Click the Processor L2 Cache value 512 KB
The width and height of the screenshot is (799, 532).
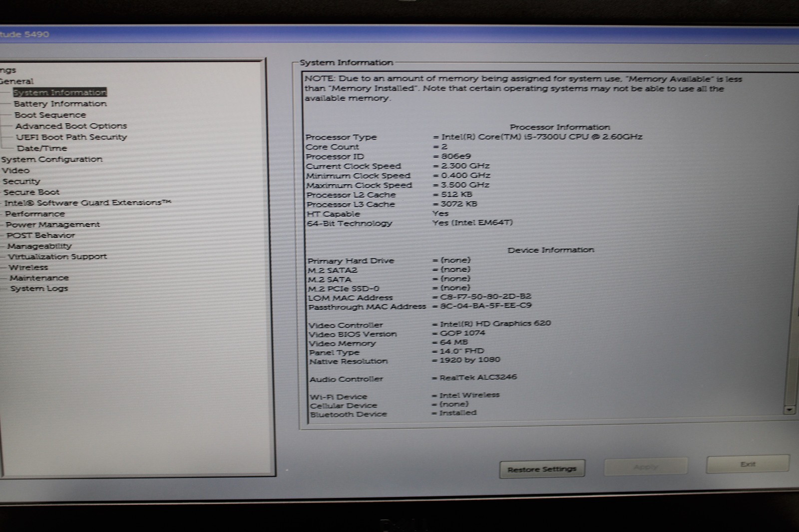point(456,194)
